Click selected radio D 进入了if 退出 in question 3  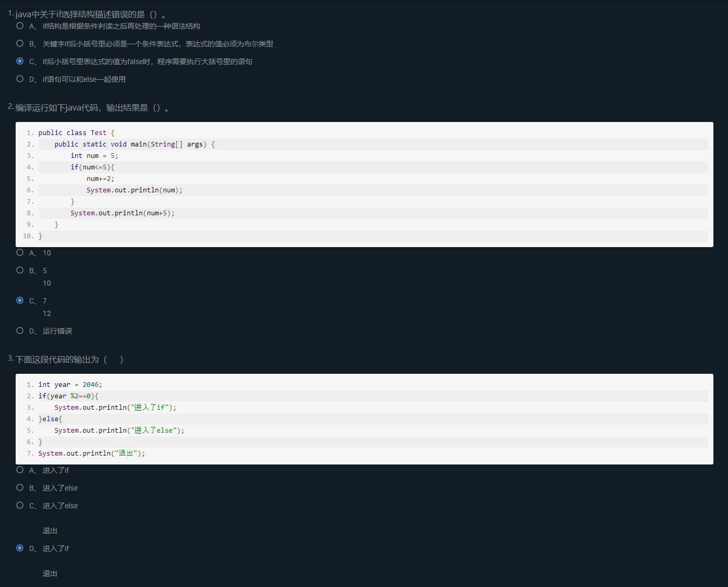[20, 548]
